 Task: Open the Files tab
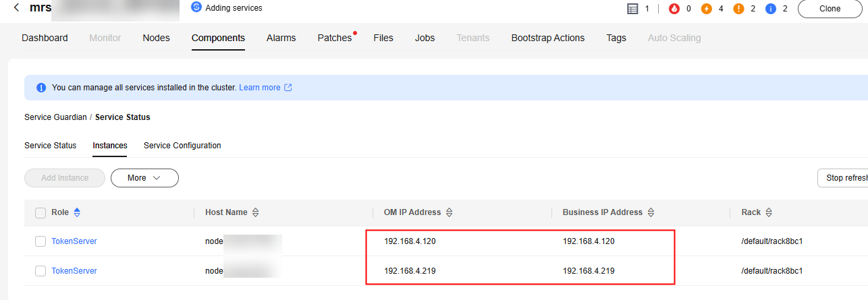click(x=383, y=38)
